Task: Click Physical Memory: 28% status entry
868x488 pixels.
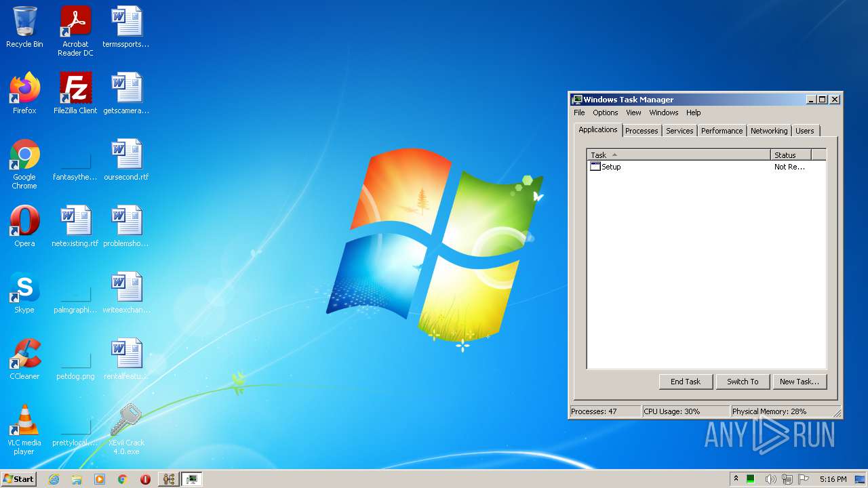Action: [x=781, y=411]
